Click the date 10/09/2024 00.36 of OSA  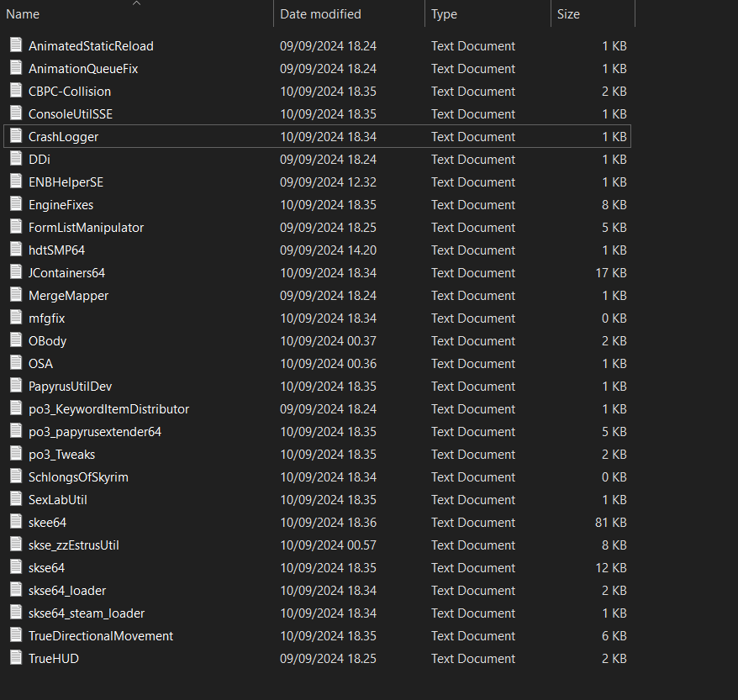[x=328, y=364]
